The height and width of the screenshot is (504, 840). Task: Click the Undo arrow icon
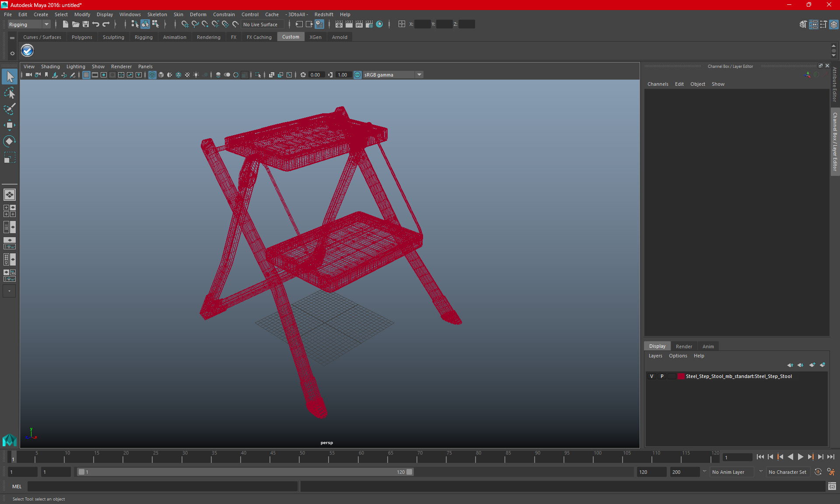[96, 24]
